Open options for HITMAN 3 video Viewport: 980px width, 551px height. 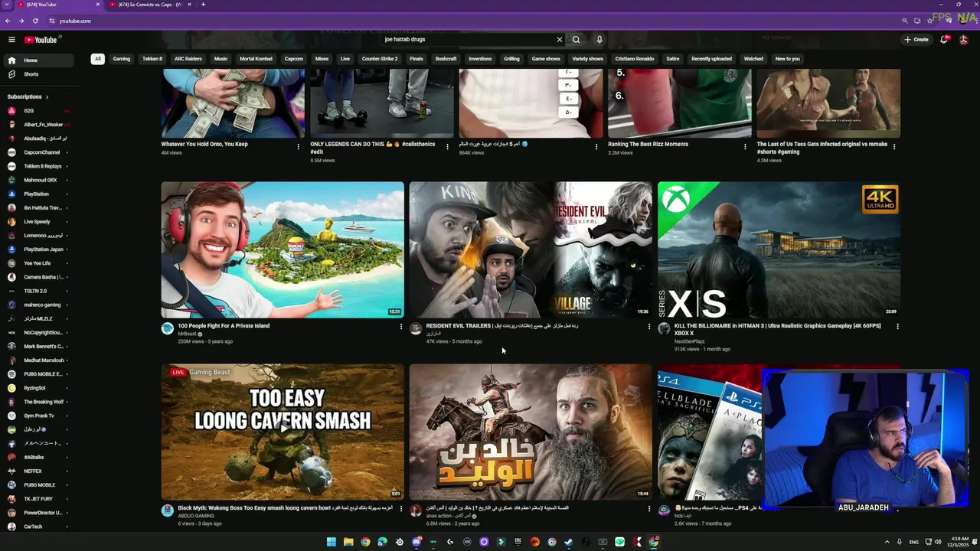click(897, 327)
